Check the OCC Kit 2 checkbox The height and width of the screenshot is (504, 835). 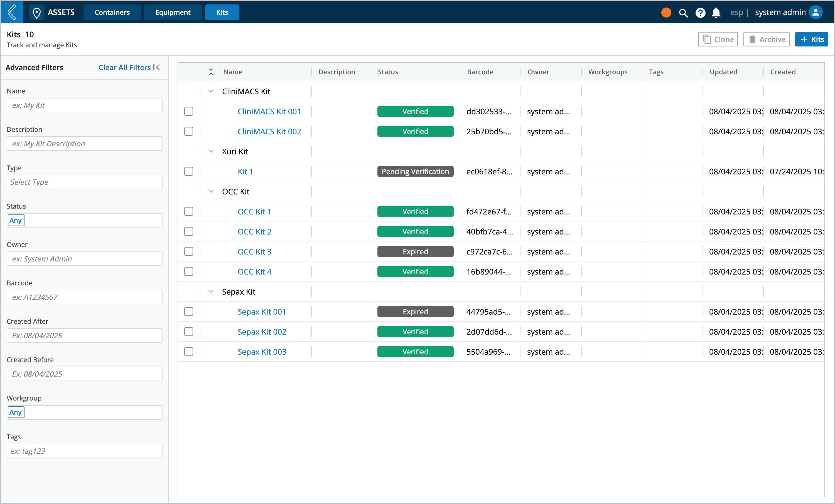click(189, 231)
